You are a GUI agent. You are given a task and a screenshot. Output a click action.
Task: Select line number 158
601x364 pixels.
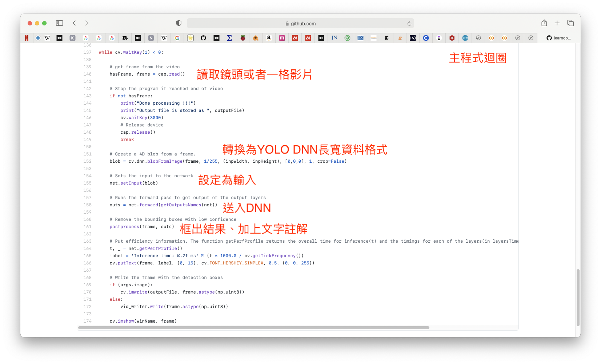87,205
